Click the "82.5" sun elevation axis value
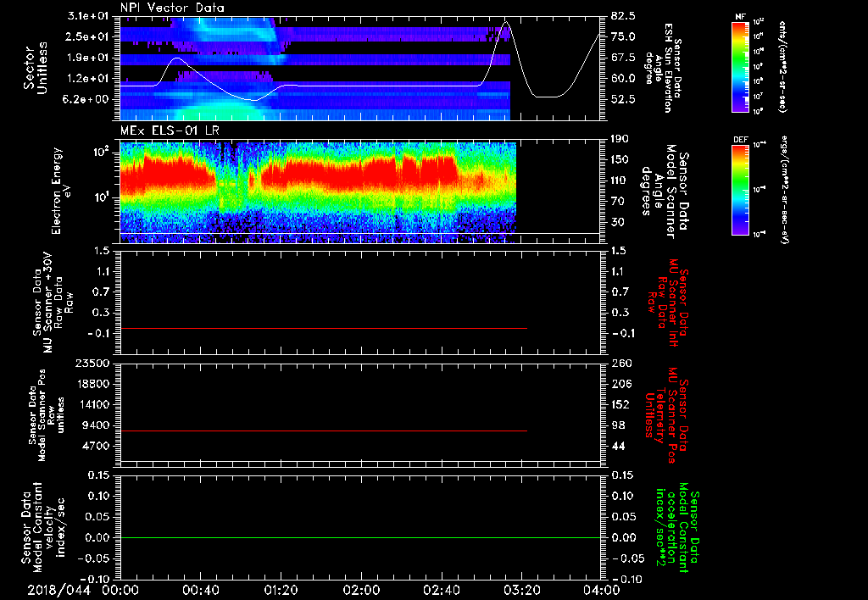 tap(623, 15)
